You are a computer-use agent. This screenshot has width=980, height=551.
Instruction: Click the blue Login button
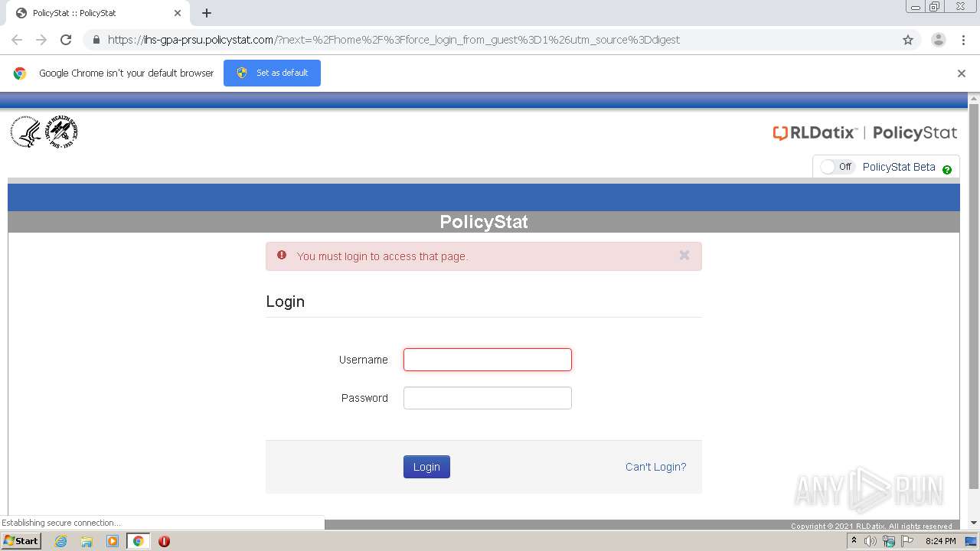(x=426, y=467)
